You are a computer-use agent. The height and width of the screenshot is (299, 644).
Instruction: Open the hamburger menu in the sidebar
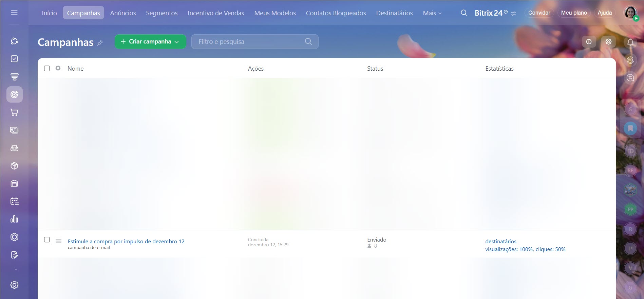[14, 13]
